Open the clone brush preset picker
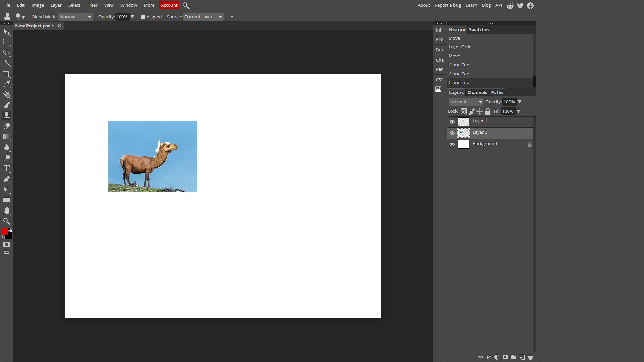This screenshot has width=644, height=362. coord(20,17)
